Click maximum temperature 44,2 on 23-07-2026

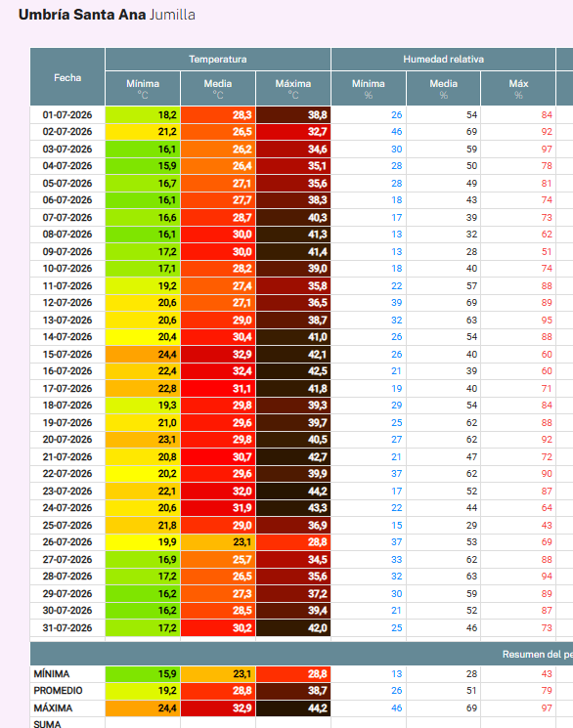[293, 491]
